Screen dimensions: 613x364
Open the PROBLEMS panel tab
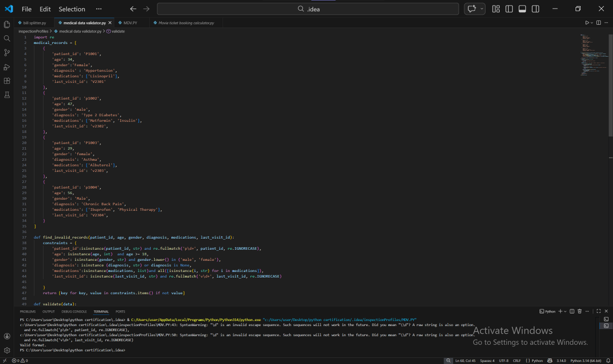coord(28,311)
